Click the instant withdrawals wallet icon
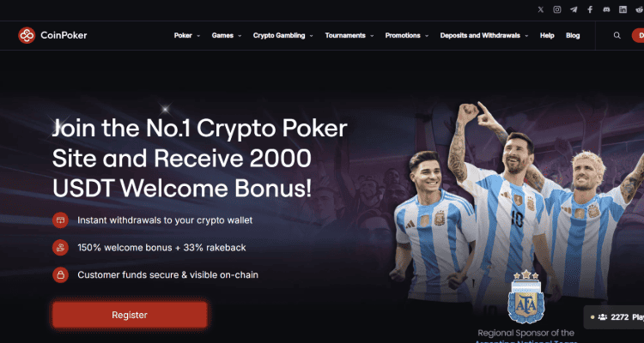 click(x=60, y=220)
